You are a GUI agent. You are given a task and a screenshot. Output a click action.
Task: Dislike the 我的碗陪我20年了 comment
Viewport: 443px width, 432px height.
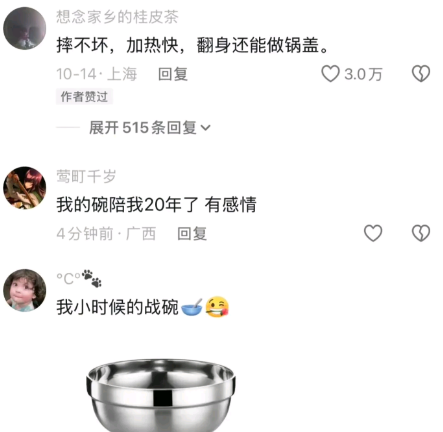421,233
